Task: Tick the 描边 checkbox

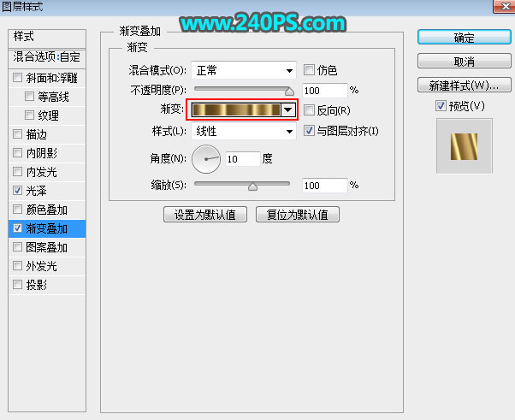Action: tap(17, 134)
